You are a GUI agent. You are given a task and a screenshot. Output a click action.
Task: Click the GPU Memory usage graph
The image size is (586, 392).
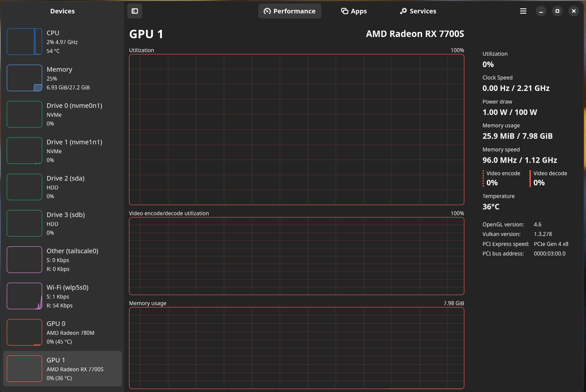pos(296,348)
